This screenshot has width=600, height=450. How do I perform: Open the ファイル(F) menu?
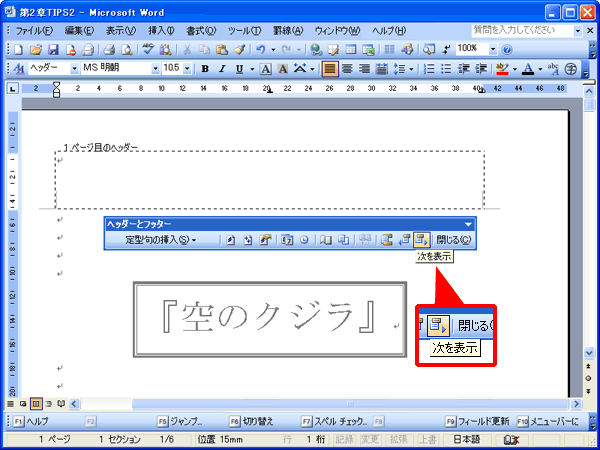34,31
